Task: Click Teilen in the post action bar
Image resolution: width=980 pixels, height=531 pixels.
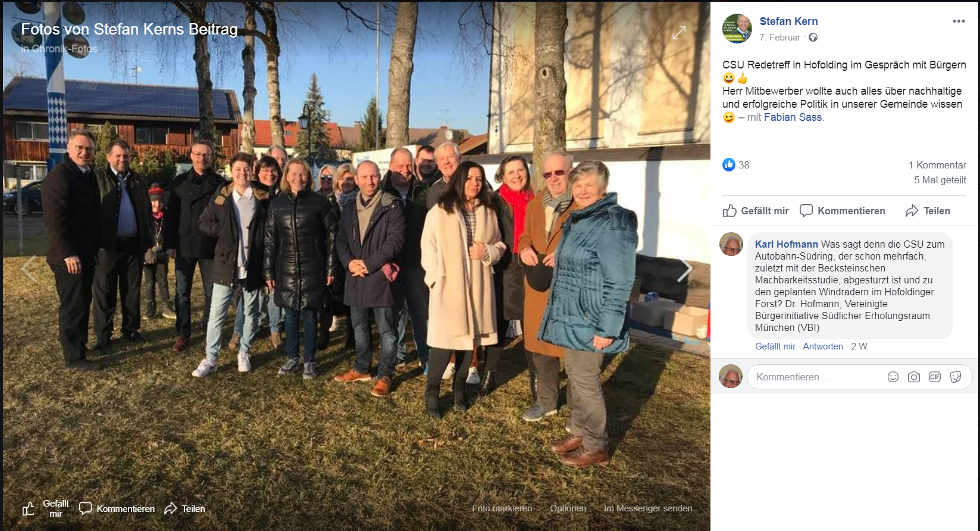Action: click(x=928, y=211)
